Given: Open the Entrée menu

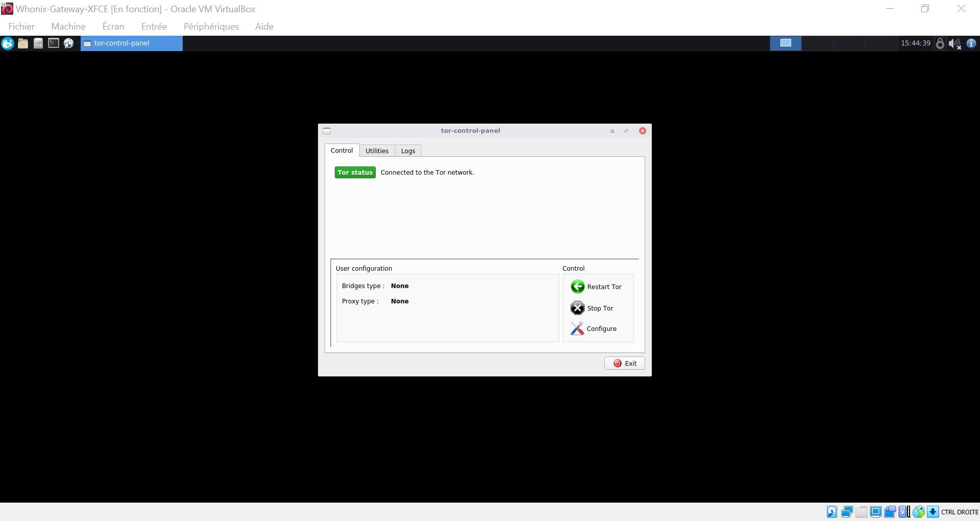Looking at the screenshot, I should pos(154,27).
